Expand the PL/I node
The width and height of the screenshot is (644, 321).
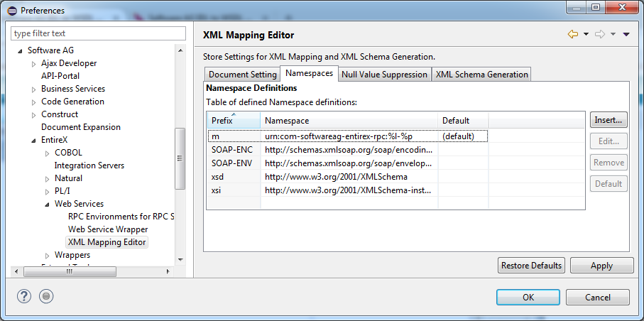pos(48,192)
